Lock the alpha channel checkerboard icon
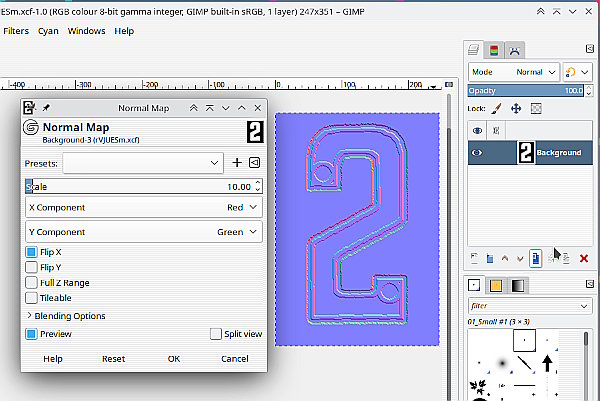This screenshot has width=600, height=401. pyautogui.click(x=535, y=108)
